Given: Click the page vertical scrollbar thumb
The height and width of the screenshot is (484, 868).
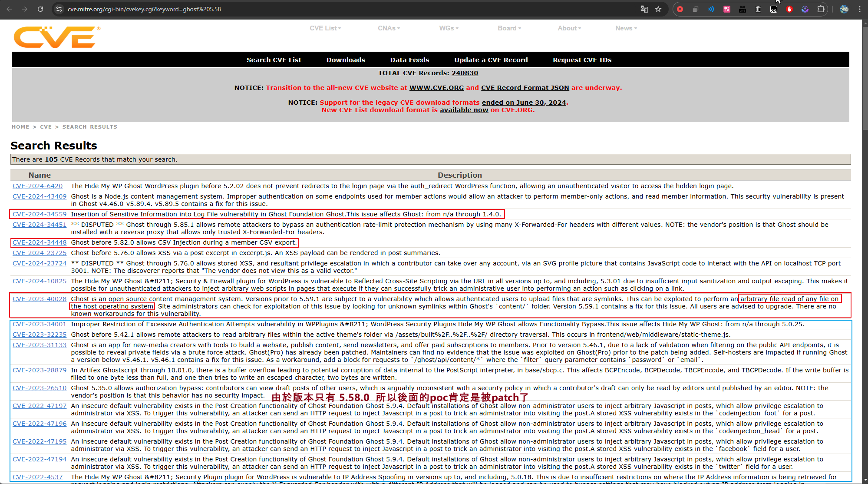Looking at the screenshot, I should point(865,78).
